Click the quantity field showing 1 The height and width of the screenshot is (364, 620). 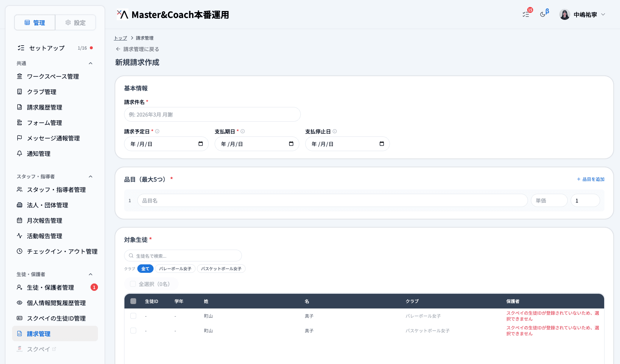[x=585, y=200]
